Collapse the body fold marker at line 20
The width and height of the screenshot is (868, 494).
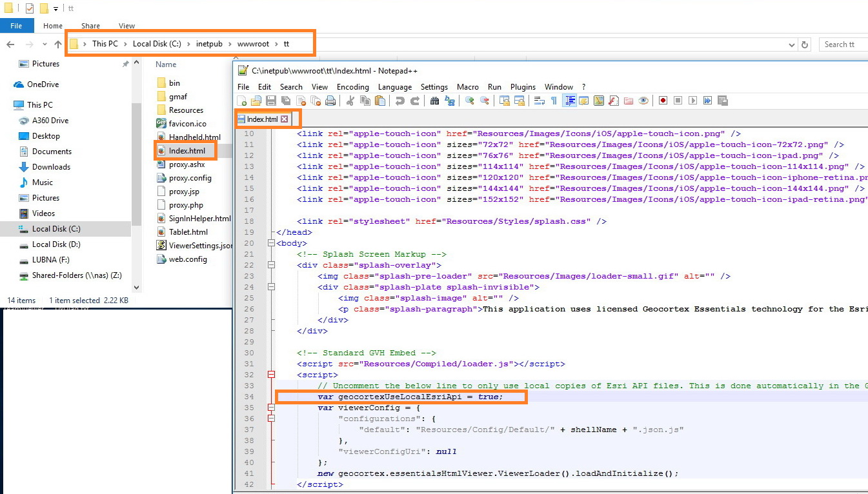(x=271, y=243)
